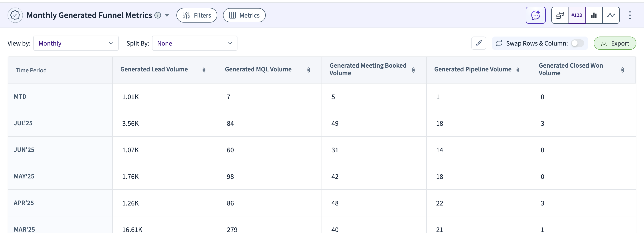Switch to line chart view
The image size is (644, 233).
click(611, 15)
